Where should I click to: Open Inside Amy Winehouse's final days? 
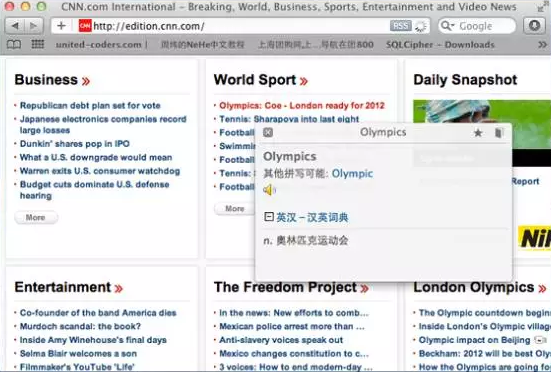93,340
